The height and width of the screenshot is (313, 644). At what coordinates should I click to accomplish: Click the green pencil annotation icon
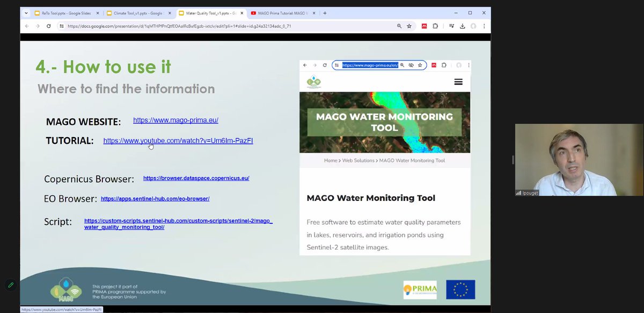pos(10,285)
